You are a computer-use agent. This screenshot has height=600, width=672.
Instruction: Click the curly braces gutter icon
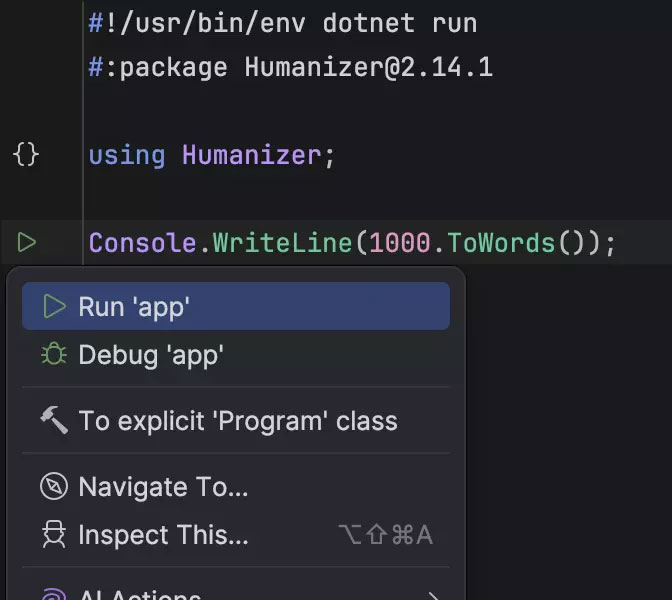coord(26,155)
